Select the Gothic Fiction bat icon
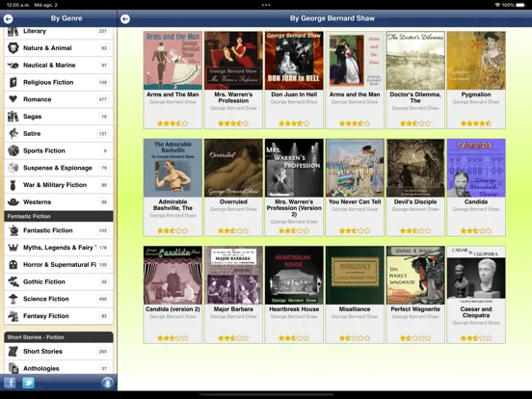Viewport: 532px width, 399px height. [13, 281]
